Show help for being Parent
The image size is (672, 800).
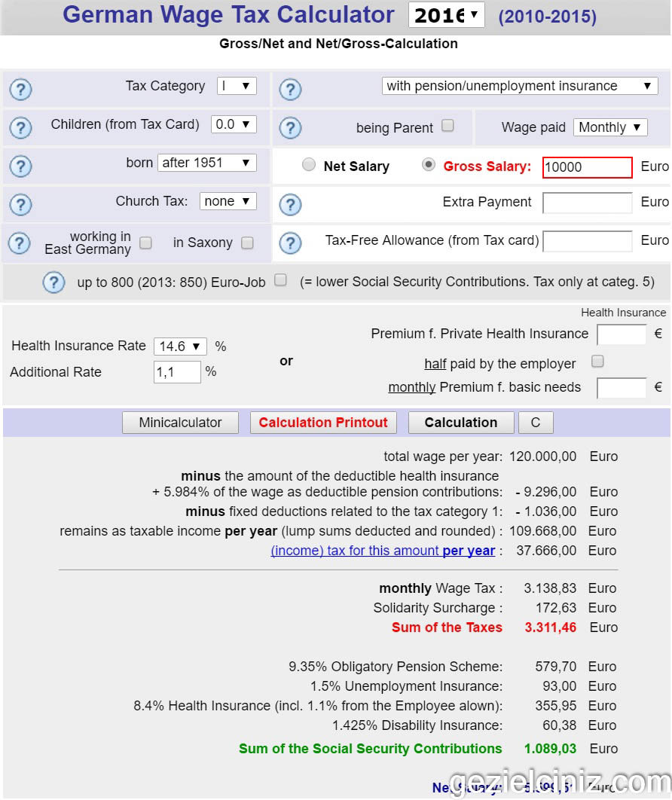[x=290, y=128]
